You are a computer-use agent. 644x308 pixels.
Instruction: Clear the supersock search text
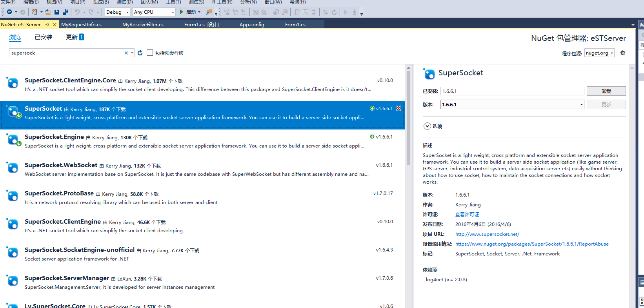(126, 53)
